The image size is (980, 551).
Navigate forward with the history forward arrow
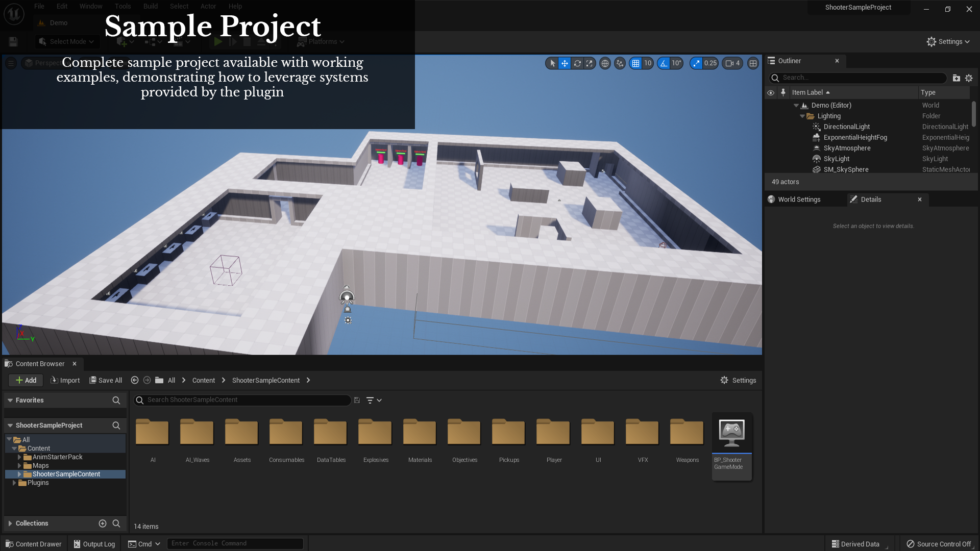(x=147, y=380)
